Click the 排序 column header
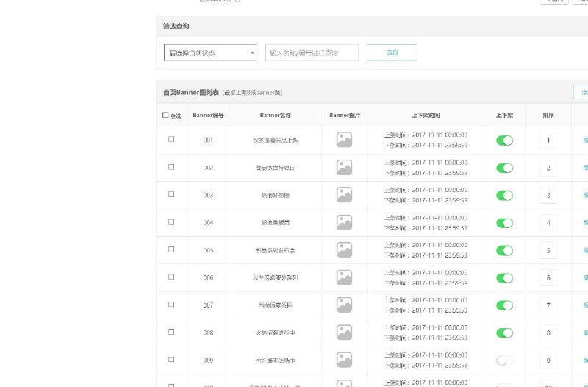The image size is (588, 387). coord(548,116)
